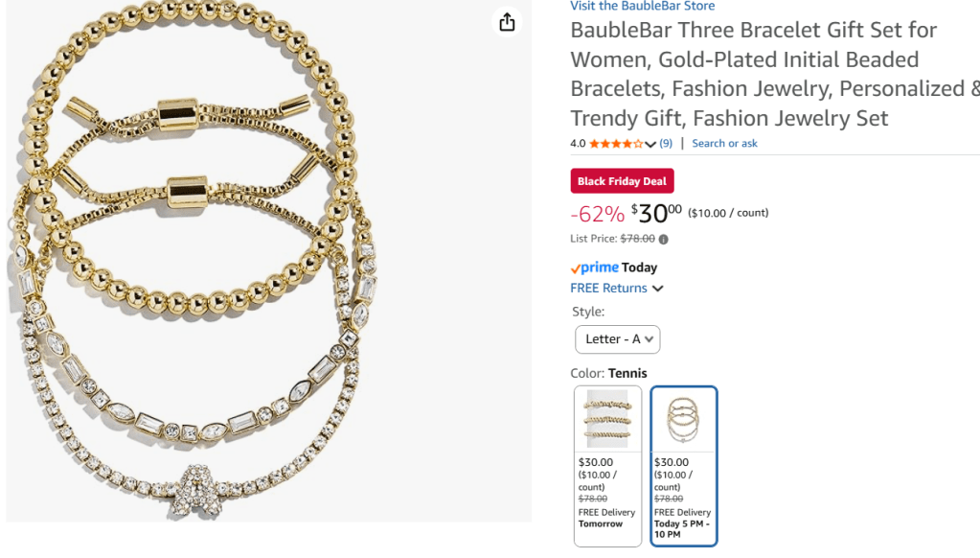Click the List Price info icon
Image resolution: width=980 pixels, height=558 pixels.
pos(664,240)
